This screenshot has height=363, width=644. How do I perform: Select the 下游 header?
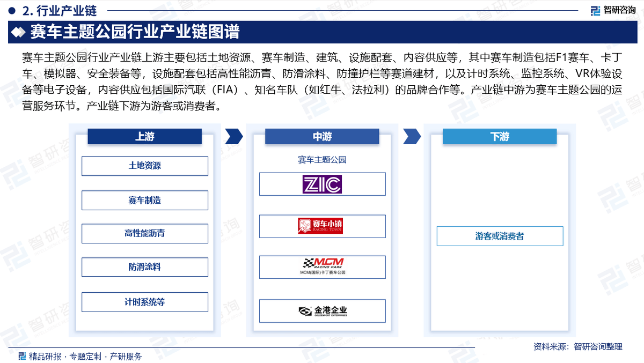pos(500,137)
